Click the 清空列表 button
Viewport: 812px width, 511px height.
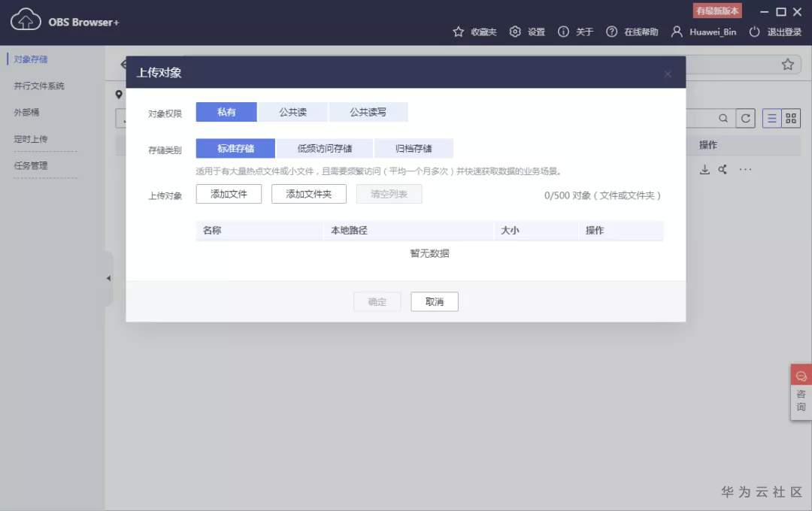point(389,194)
